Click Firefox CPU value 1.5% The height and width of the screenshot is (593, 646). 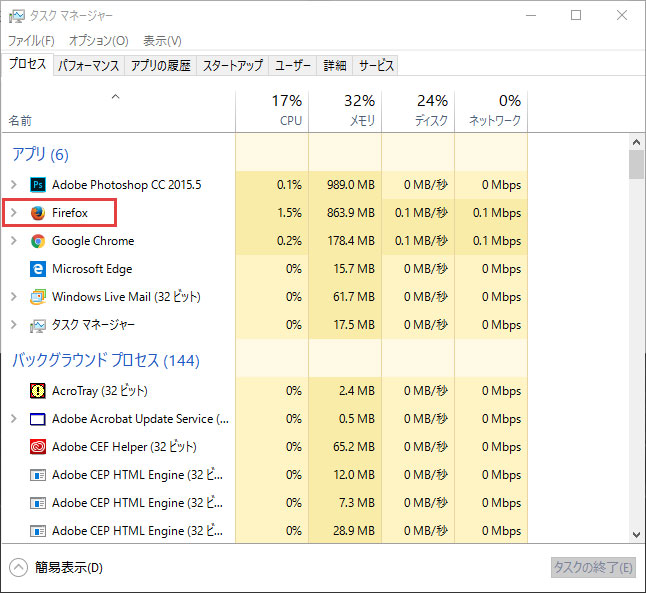click(x=289, y=213)
